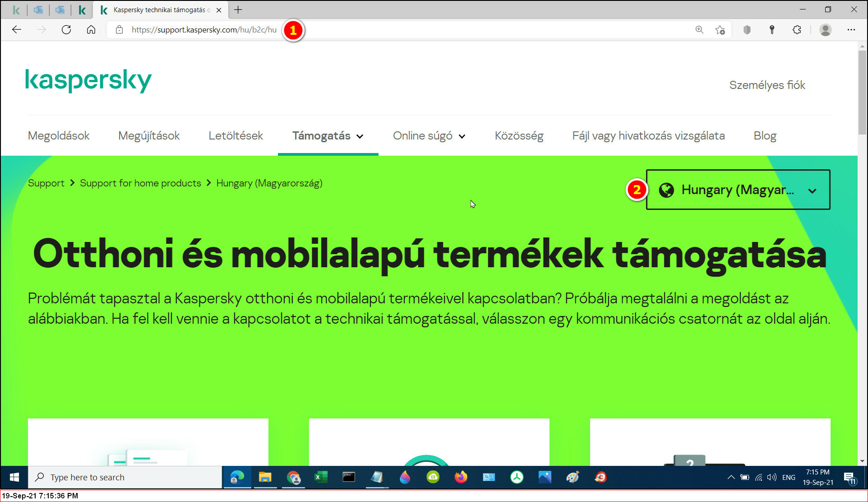Add this page to favorites star icon
Image resolution: width=868 pixels, height=502 pixels.
[720, 30]
